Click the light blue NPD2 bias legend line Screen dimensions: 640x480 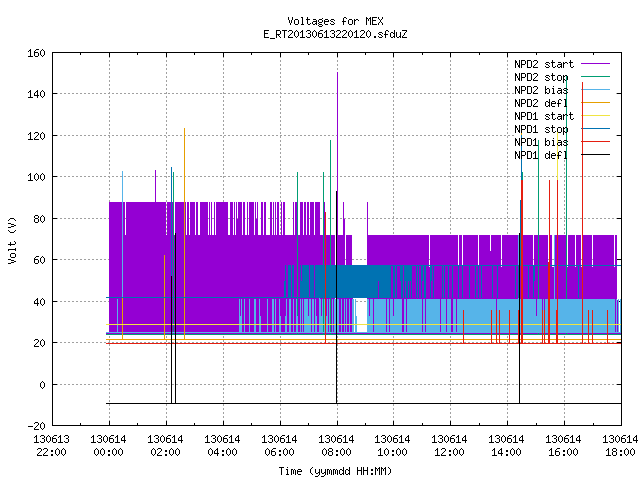pos(595,90)
